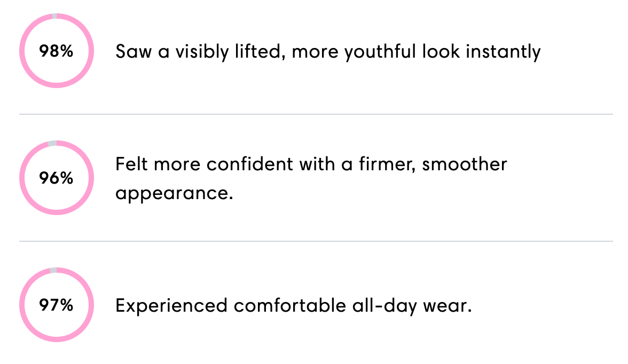This screenshot has width=628, height=364.
Task: Click the 96% percentage label
Action: 56,178
